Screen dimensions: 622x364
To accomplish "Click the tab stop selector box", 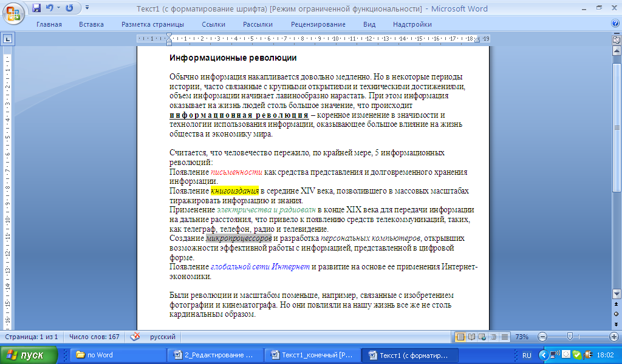I will pos(7,39).
